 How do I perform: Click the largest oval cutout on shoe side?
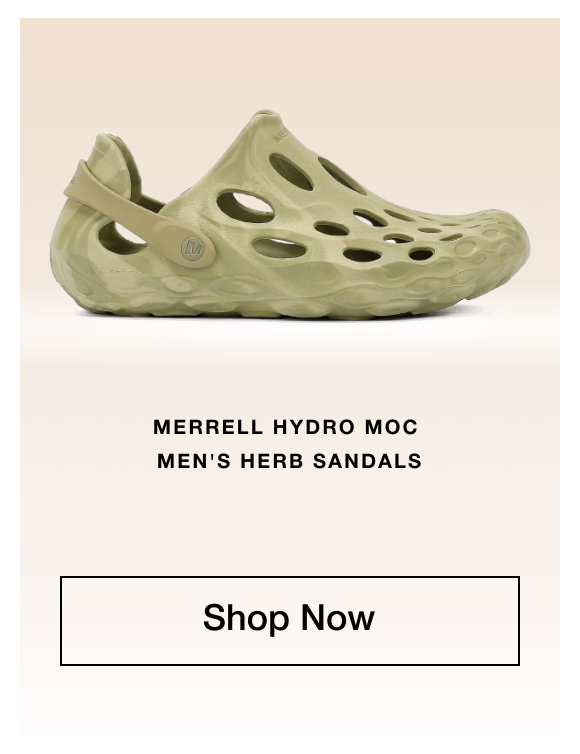(x=245, y=204)
